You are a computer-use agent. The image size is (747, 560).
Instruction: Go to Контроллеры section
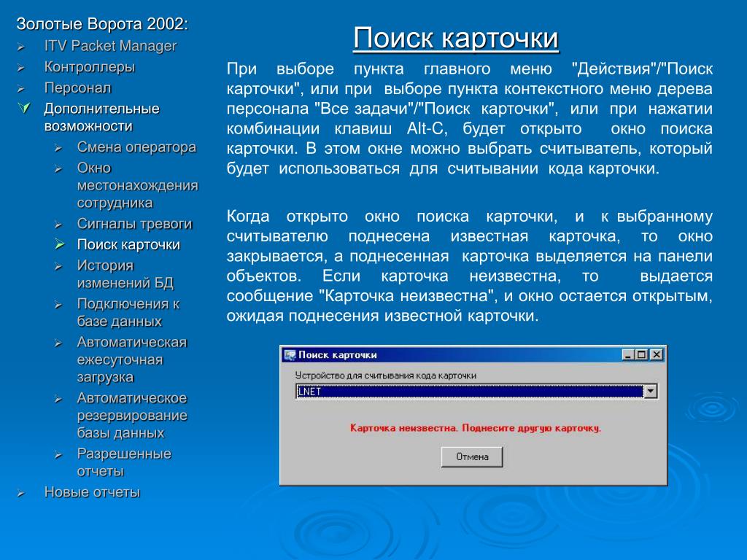click(90, 67)
